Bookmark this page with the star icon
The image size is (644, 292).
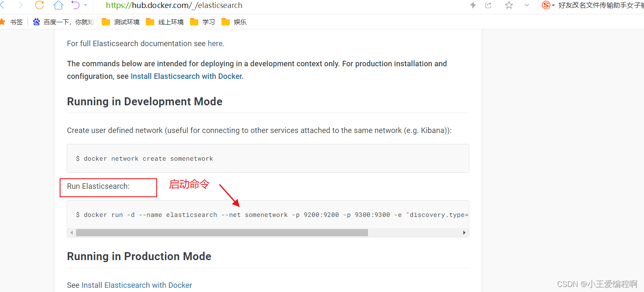(509, 5)
